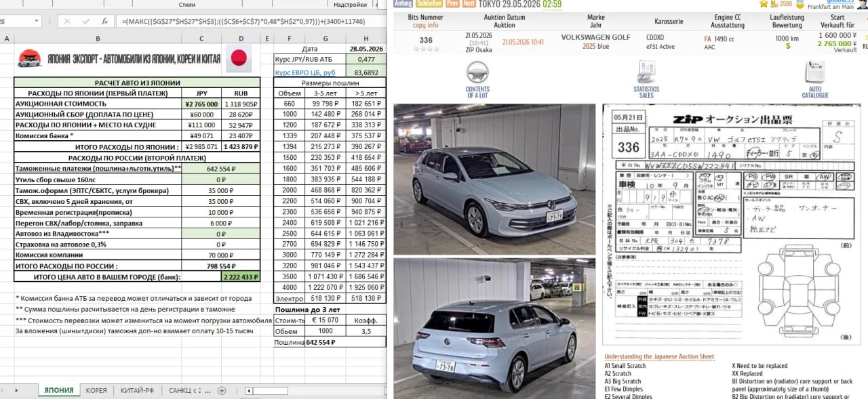Open the Auto Catalogue icon

coord(814,72)
